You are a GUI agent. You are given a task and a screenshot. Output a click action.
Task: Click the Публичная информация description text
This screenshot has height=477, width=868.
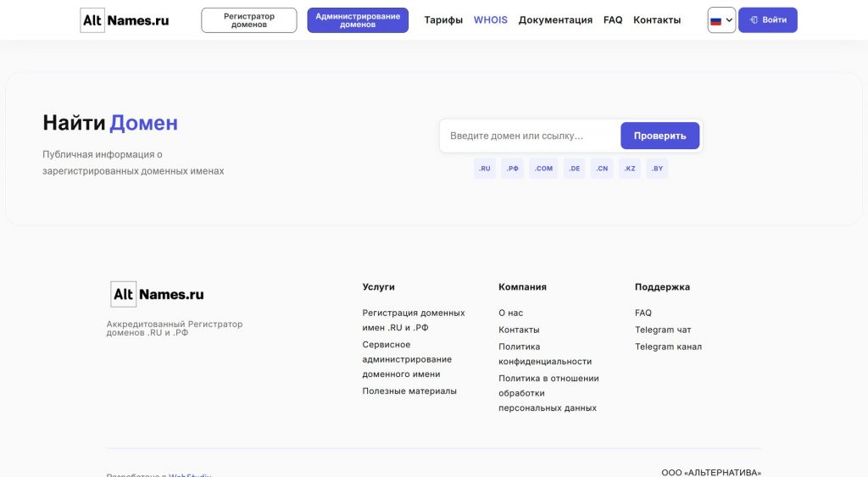[x=133, y=163]
